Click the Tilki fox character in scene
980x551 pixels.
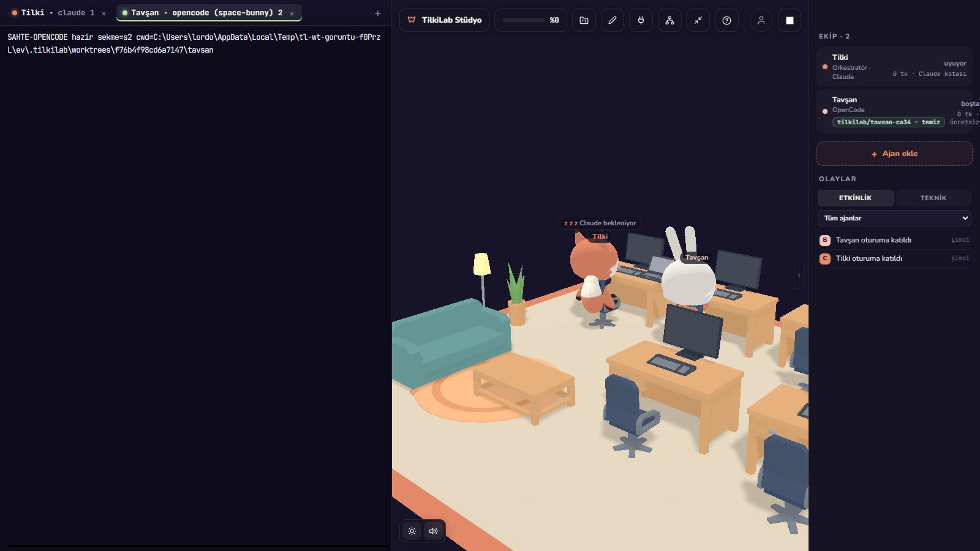[x=594, y=272]
